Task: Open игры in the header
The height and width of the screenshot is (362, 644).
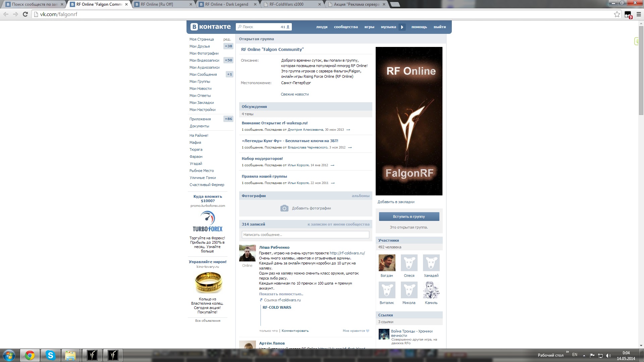Action: pyautogui.click(x=369, y=27)
